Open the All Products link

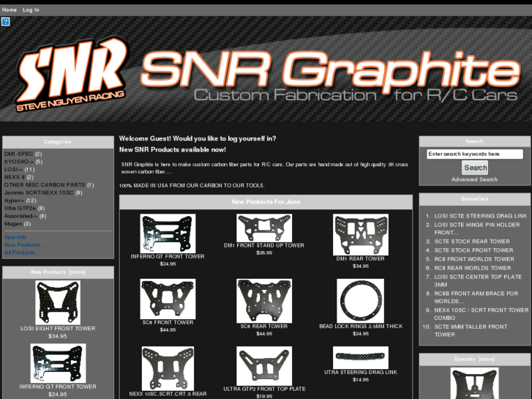click(x=23, y=253)
